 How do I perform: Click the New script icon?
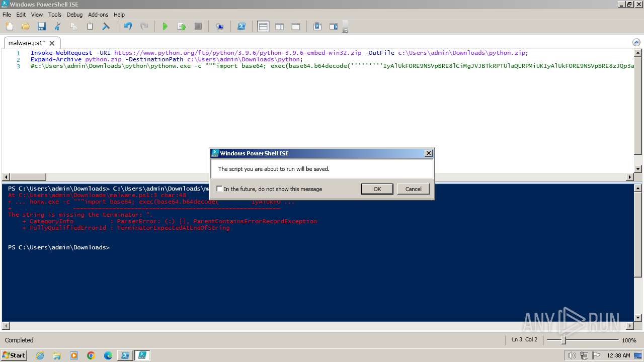pos(9,27)
